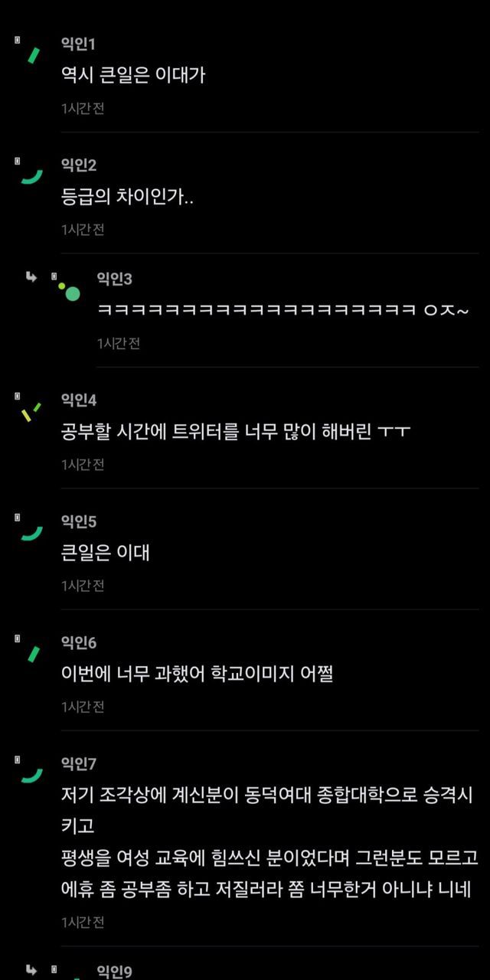The width and height of the screenshot is (490, 980).
Task: Tap the avatar icon of 익인1
Action: 31,55
